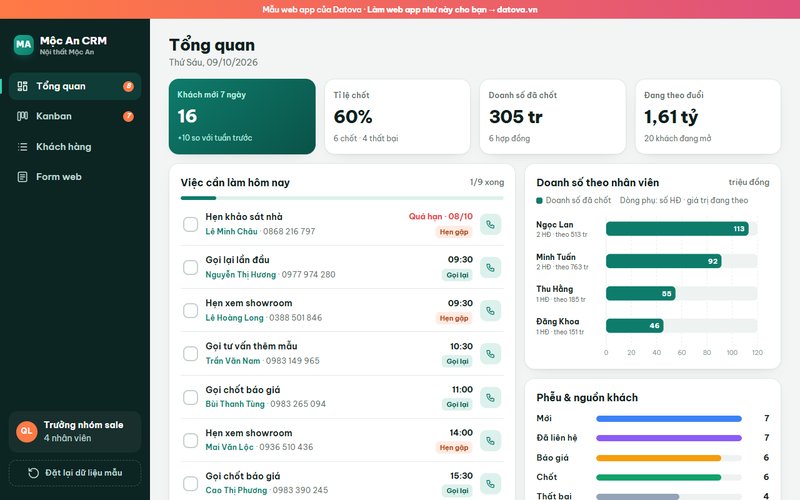Open the Đang theo đuổi 1,61 tỷ card

pyautogui.click(x=708, y=116)
